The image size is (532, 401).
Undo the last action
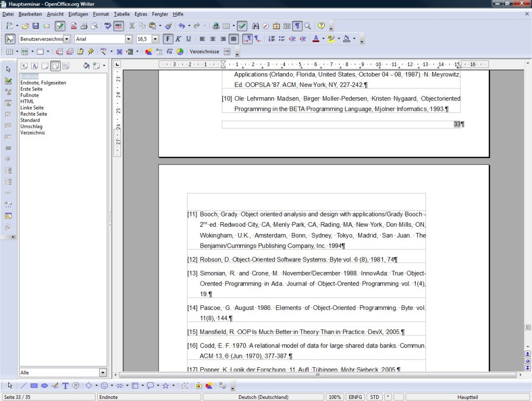pyautogui.click(x=182, y=26)
